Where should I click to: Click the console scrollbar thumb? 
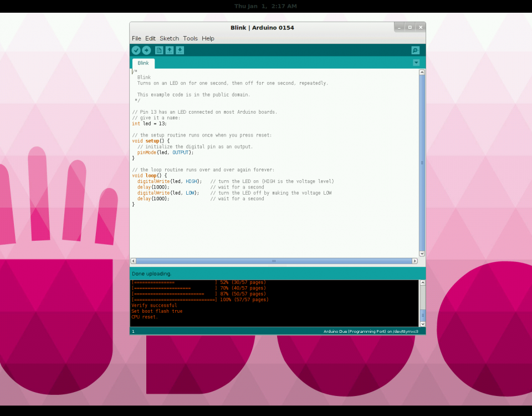point(423,315)
